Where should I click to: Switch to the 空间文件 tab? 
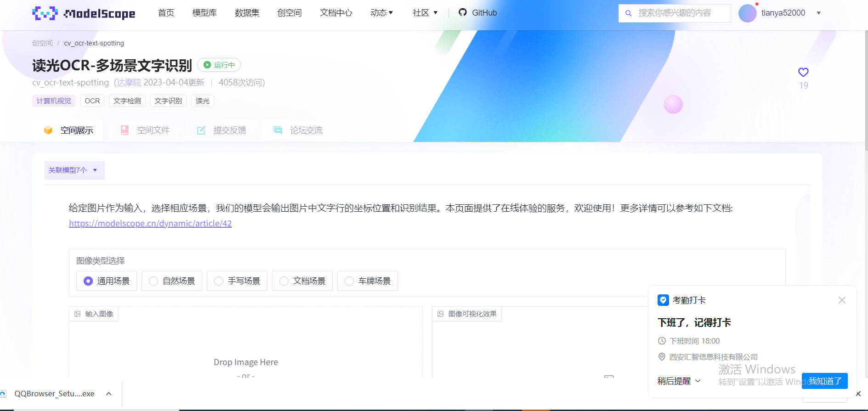click(145, 130)
